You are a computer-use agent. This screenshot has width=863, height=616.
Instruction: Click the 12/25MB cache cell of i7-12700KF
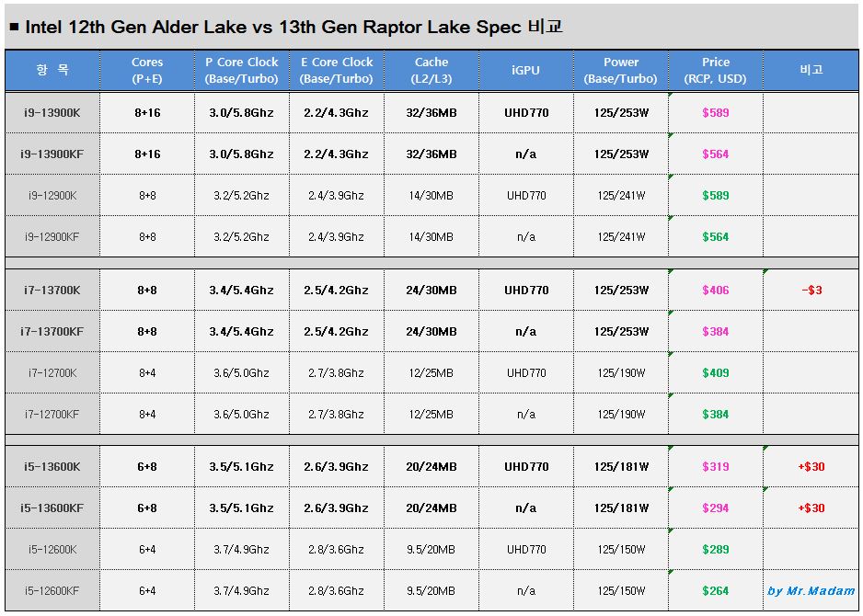point(431,414)
